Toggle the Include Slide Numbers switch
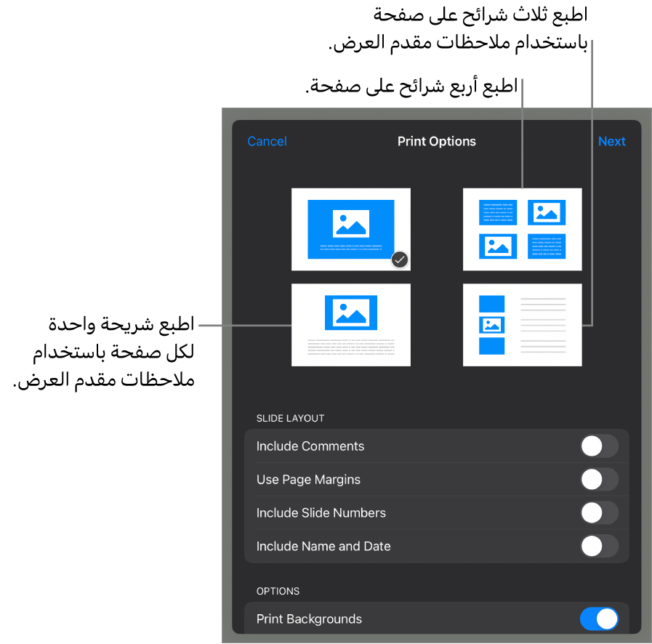This screenshot has height=644, width=652. 599,513
